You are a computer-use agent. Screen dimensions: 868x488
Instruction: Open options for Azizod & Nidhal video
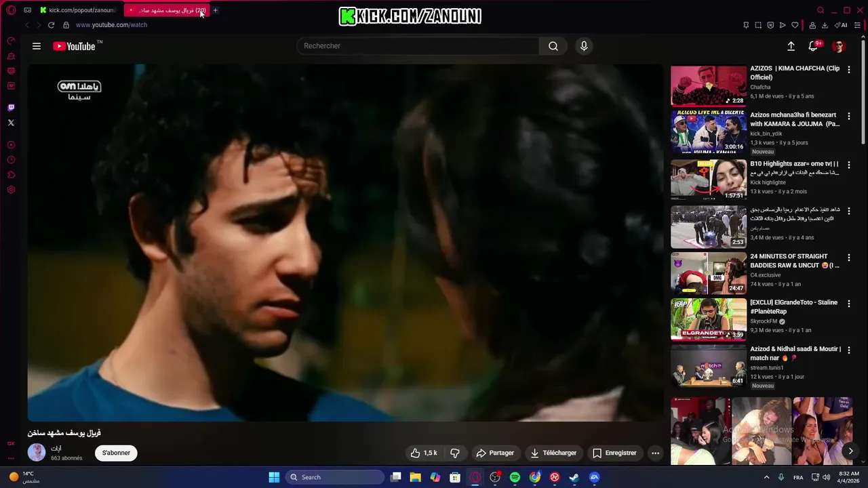849,350
